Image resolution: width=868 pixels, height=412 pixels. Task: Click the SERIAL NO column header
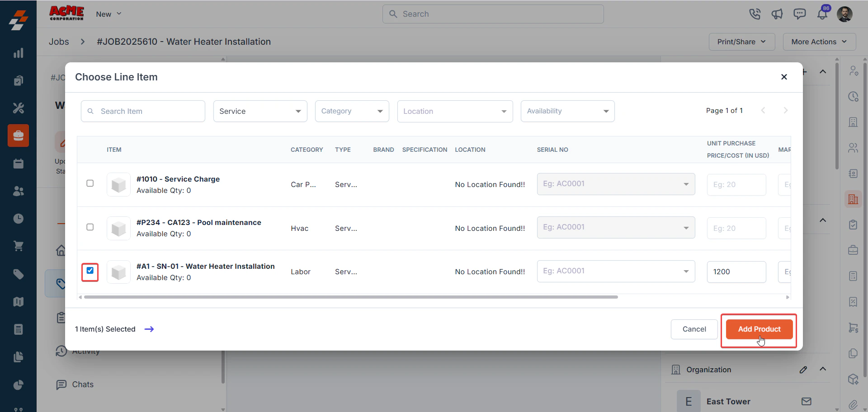tap(552, 150)
